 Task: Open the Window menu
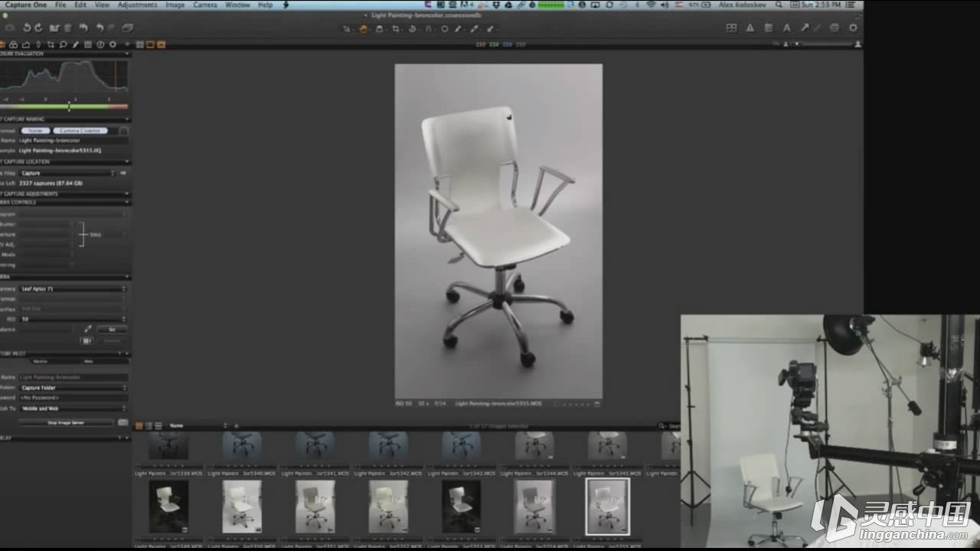(x=237, y=5)
